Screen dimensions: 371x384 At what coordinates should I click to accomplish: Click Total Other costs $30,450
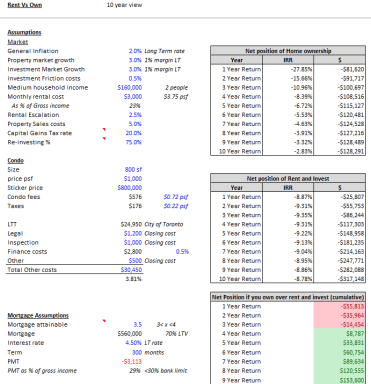131,270
